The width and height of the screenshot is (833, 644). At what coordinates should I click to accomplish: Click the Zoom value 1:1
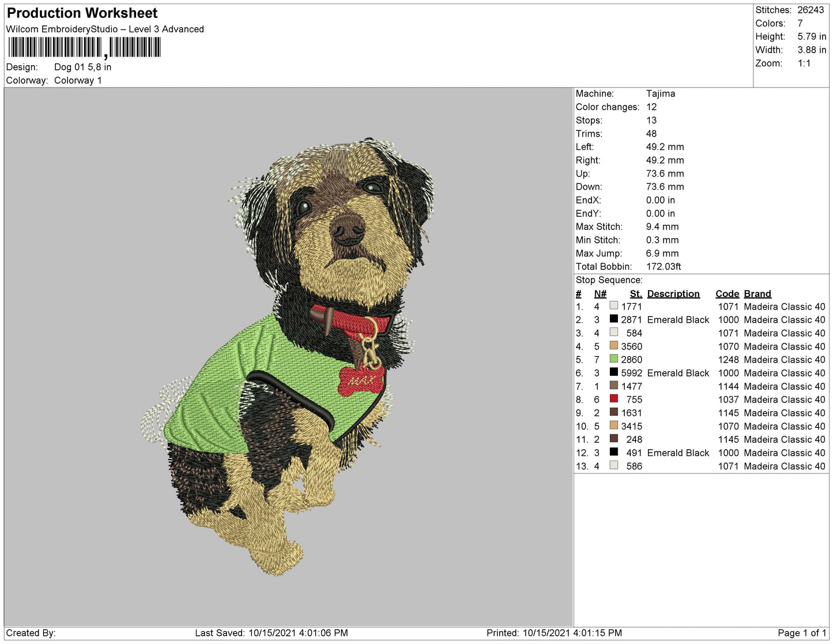804,63
